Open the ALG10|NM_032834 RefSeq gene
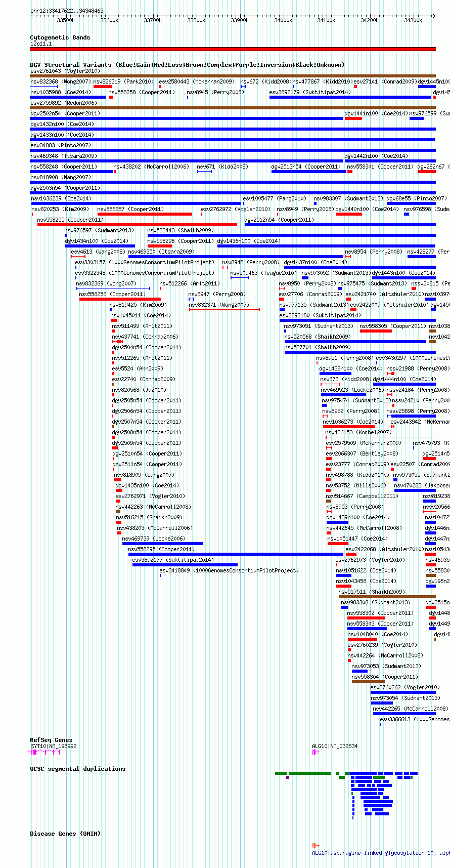Screen dimensions: 450x868 [x=335, y=746]
